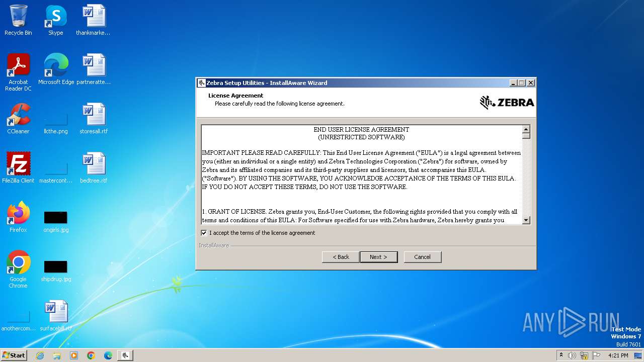Click the license scrollbar thumb
Image resolution: width=644 pixels, height=362 pixels.
(x=526, y=136)
